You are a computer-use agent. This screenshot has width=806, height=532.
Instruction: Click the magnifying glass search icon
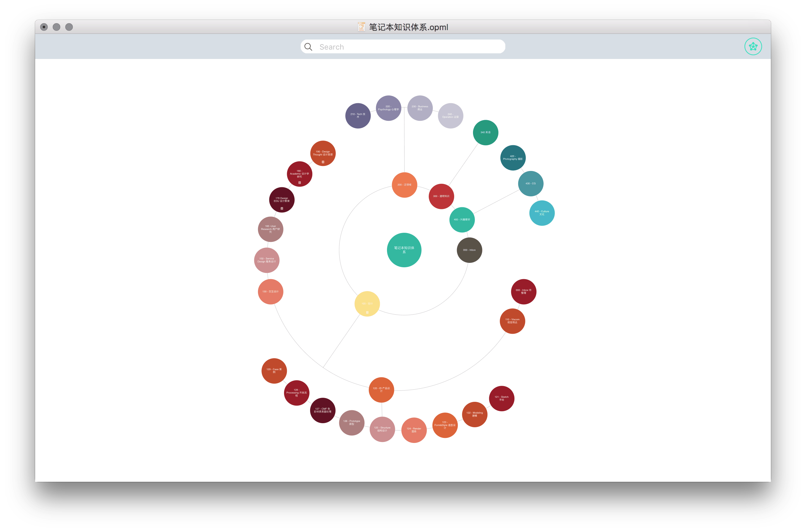(308, 47)
